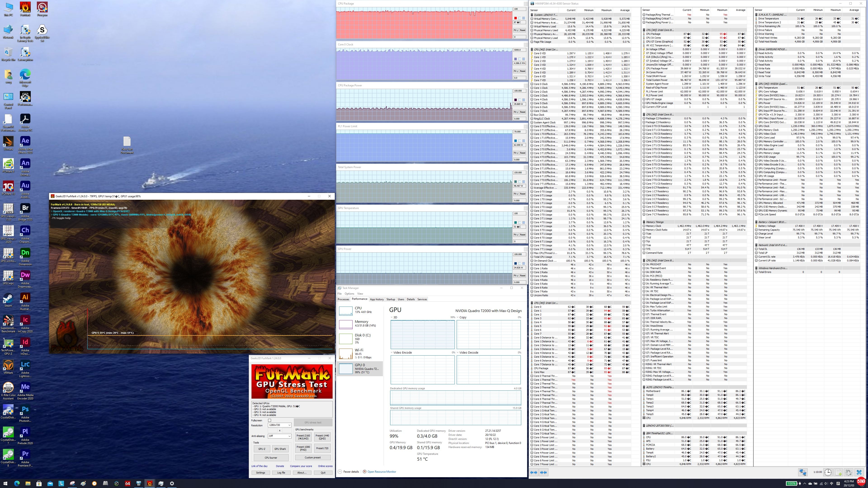Click GPU-Z button in FurMark tools
The image size is (868, 488).
coord(262,449)
